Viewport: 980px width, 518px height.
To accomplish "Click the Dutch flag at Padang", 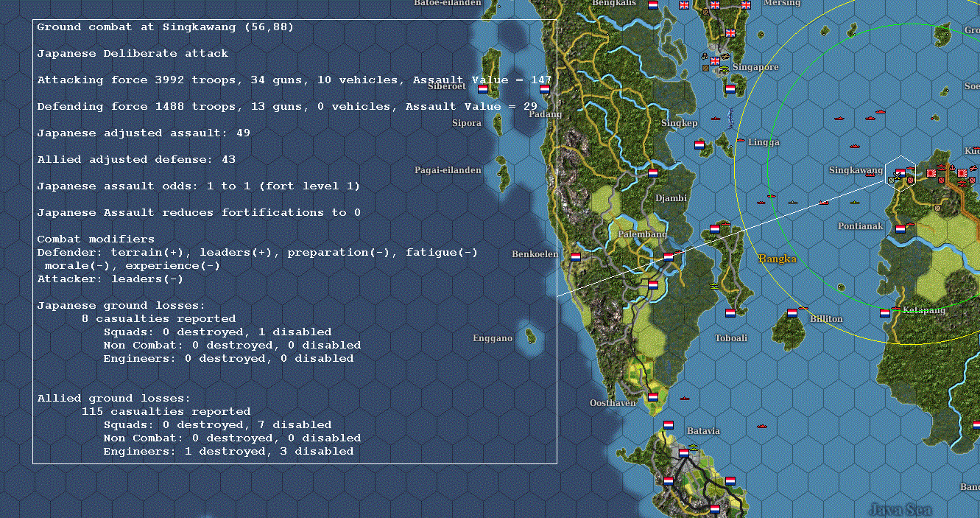I will 545,89.
